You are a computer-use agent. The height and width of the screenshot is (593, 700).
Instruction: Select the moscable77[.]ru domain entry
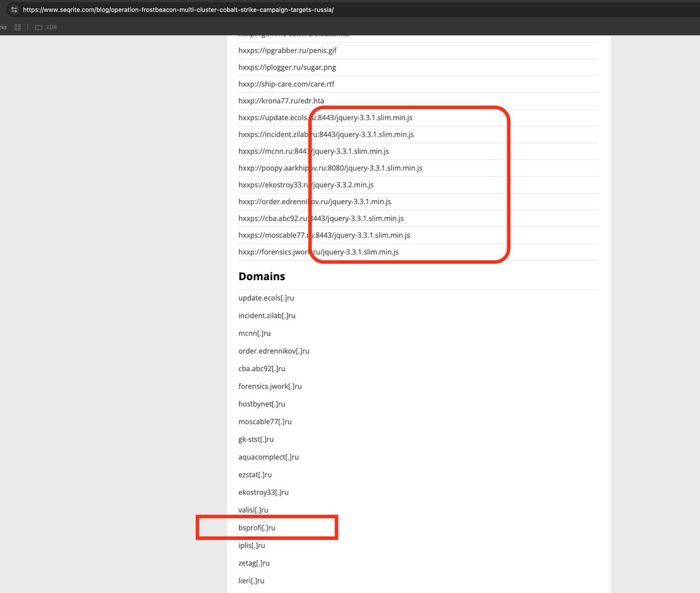(x=265, y=422)
